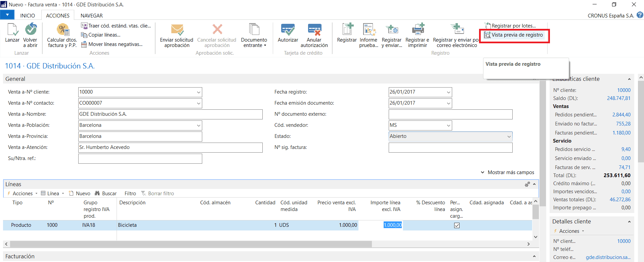644x262 pixels.
Task: Click Informe prueba... icon
Action: tap(369, 30)
